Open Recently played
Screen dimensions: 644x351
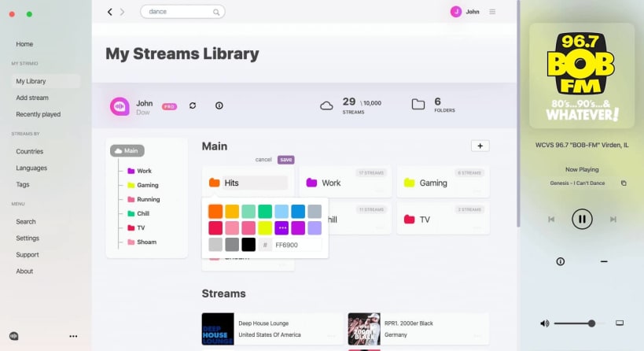point(39,114)
